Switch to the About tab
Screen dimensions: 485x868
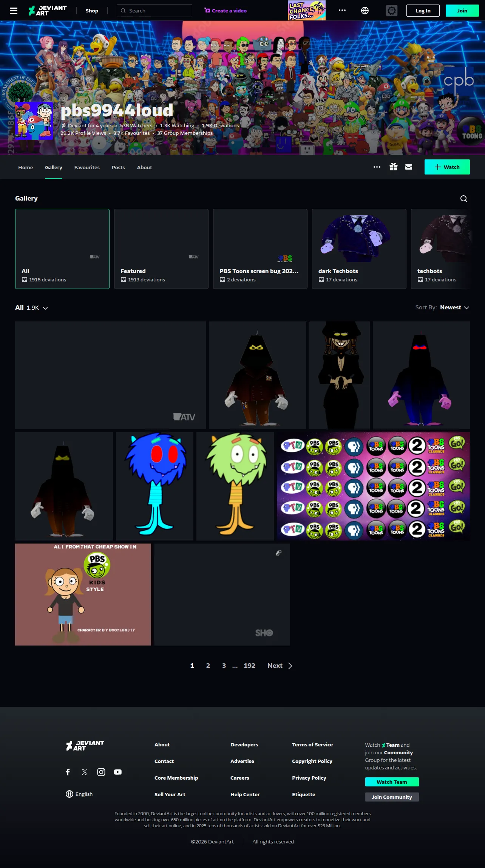pyautogui.click(x=144, y=167)
